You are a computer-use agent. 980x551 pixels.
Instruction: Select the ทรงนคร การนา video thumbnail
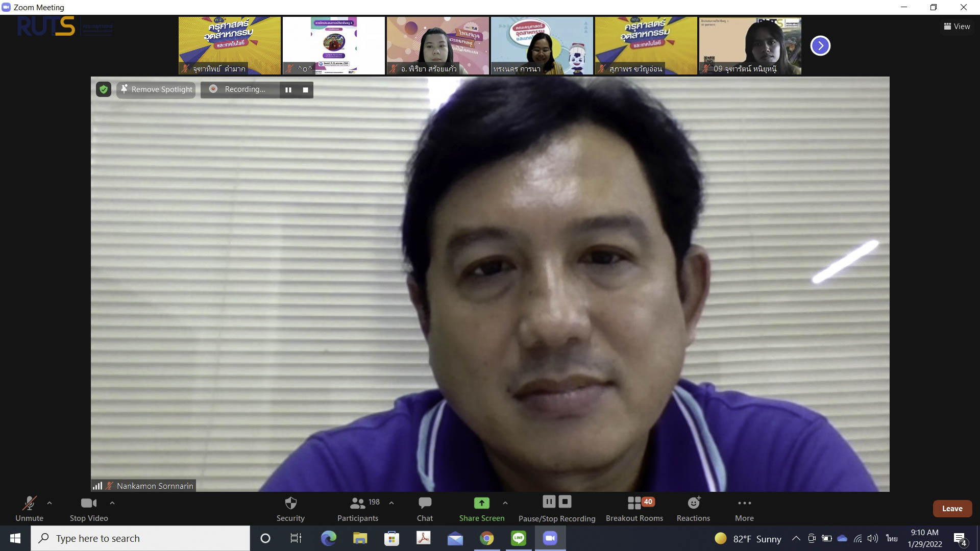542,46
